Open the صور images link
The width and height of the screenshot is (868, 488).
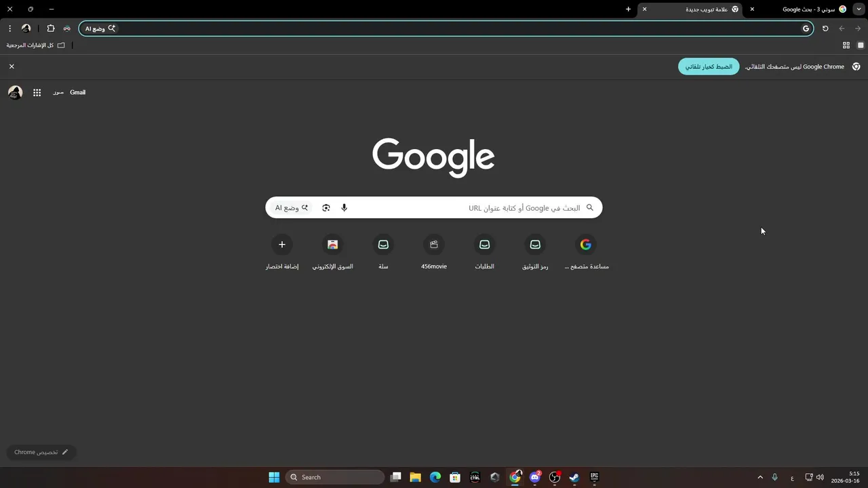click(58, 92)
